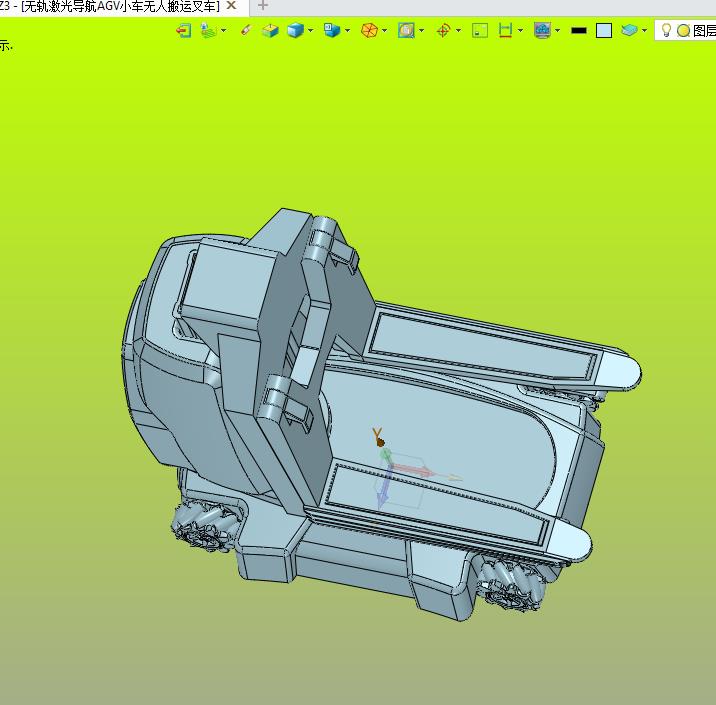
Task: Expand the monitor display dropdown arrow
Action: click(558, 31)
